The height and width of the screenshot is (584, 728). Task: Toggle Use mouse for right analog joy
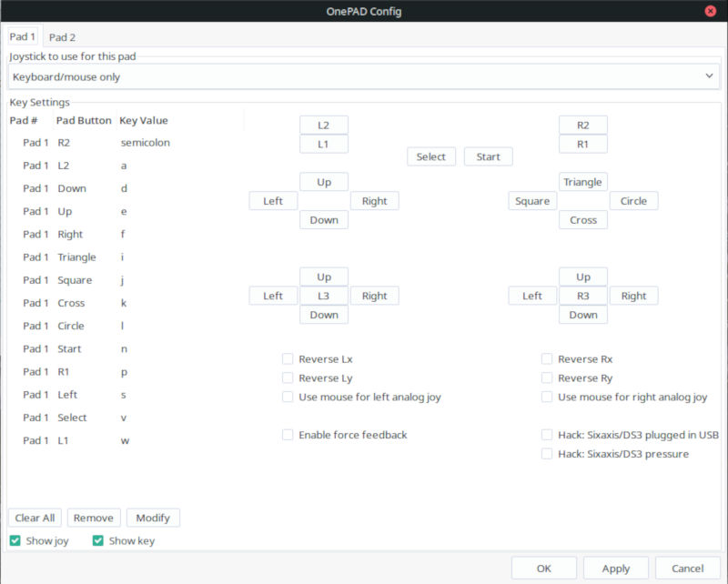(x=547, y=397)
